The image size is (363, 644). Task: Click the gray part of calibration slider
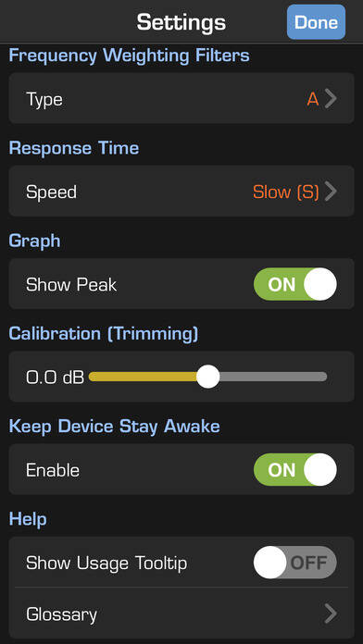[x=273, y=377]
